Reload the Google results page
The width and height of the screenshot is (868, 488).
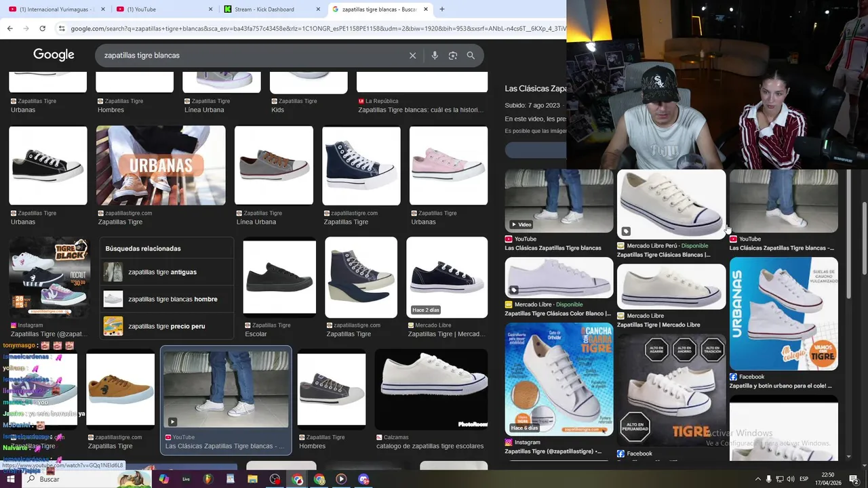[42, 28]
